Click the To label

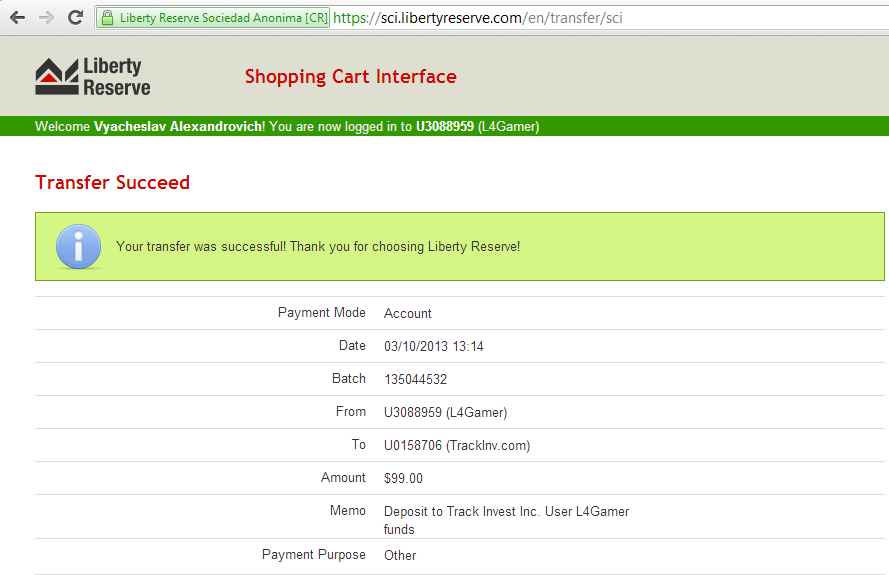358,445
